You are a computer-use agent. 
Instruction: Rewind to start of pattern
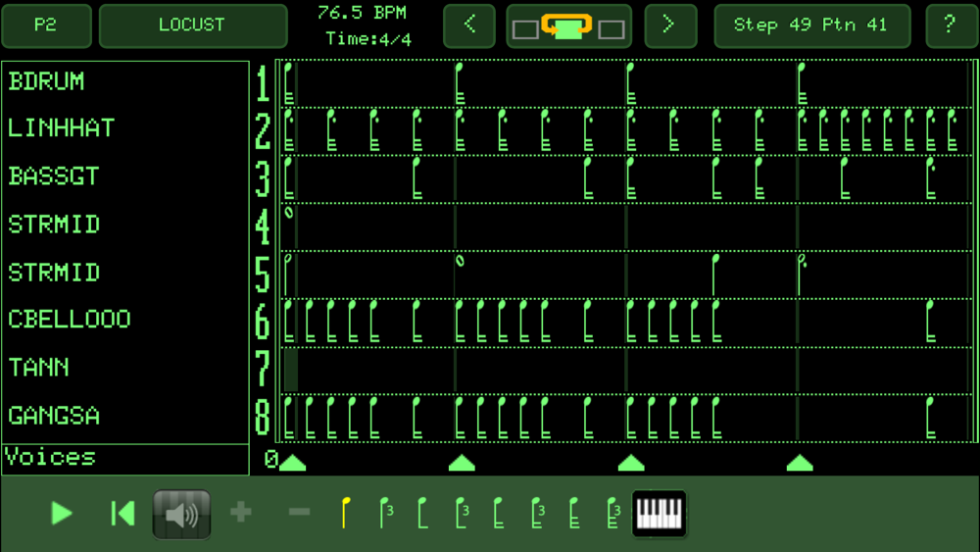(122, 513)
